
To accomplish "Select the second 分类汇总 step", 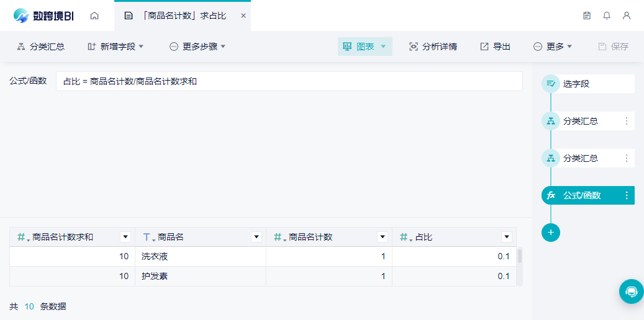I will pos(588,158).
